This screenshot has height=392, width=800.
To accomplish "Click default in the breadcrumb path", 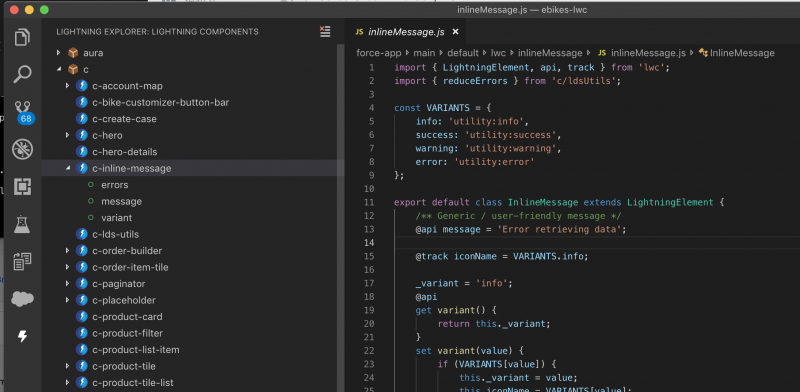I will [463, 53].
